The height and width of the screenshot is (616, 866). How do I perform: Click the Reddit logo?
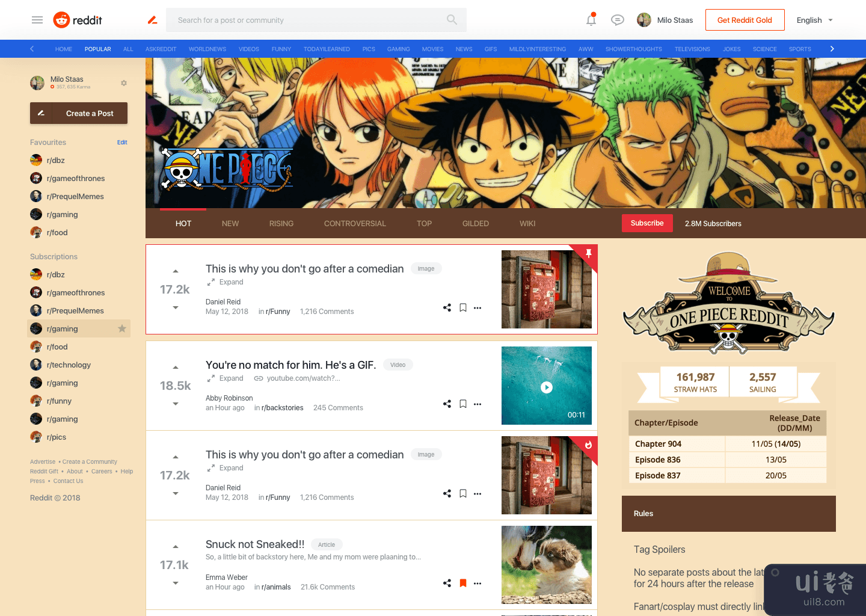pyautogui.click(x=78, y=20)
